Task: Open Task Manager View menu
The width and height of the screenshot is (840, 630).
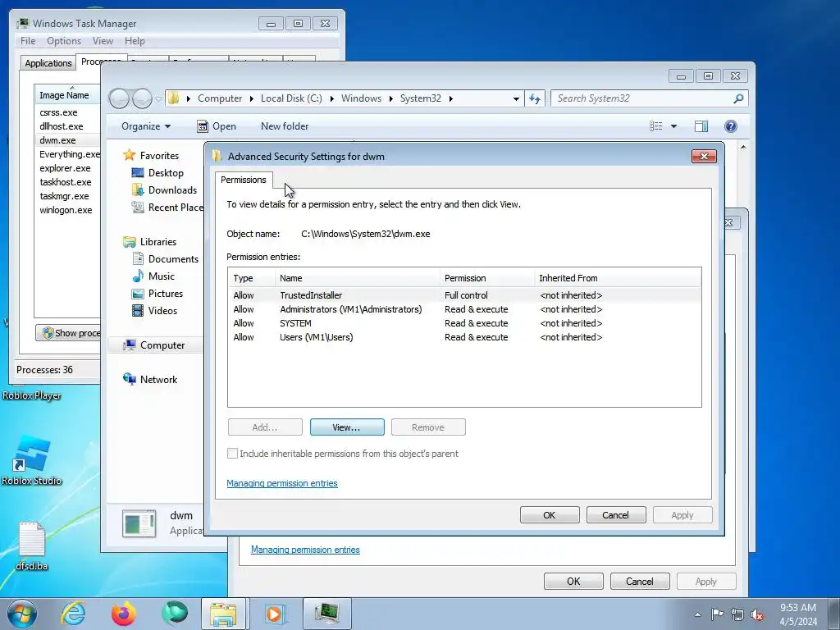Action: (x=103, y=41)
